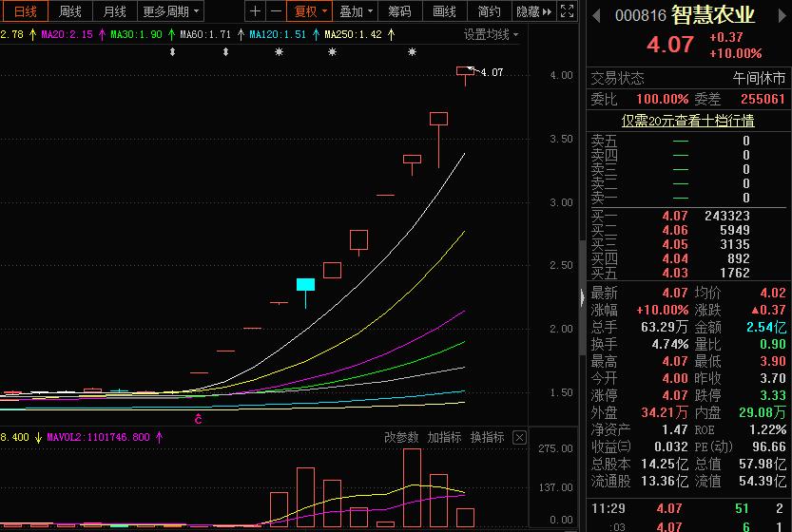Toggle the 画线 drawing mode
Screen dimensions: 792x532
point(445,11)
